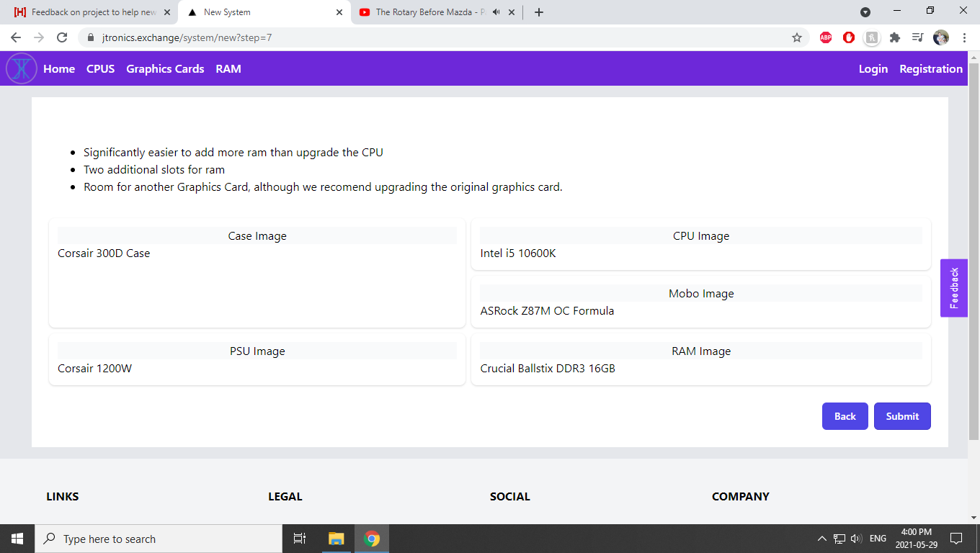Switch to The Rotary Before Mazda tab
This screenshot has width=980, height=553.
coord(437,12)
